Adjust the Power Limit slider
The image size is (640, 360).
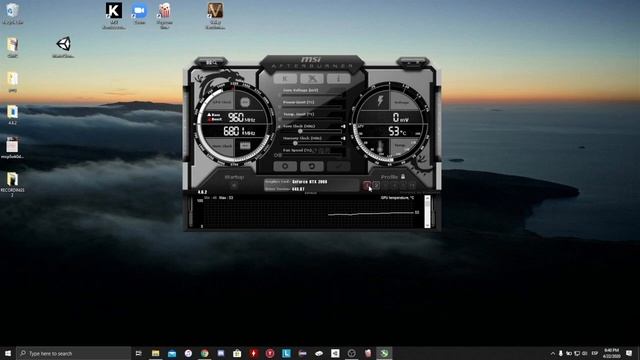tap(312, 107)
